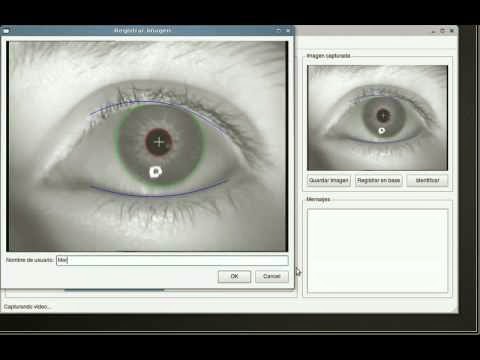The height and width of the screenshot is (360, 480).
Task: Click the Identificar button
Action: coord(427,180)
